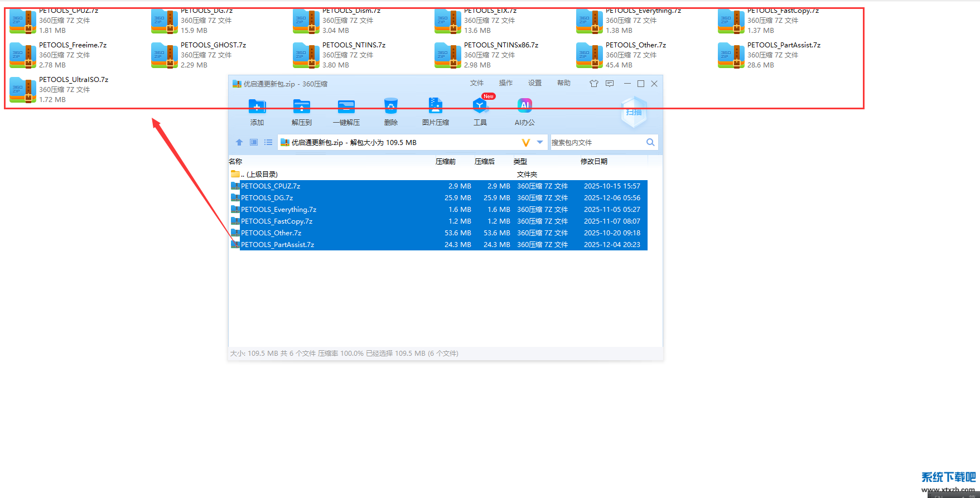This screenshot has height=498, width=980.
Task: Sort by 修改日期 column header
Action: coord(593,161)
